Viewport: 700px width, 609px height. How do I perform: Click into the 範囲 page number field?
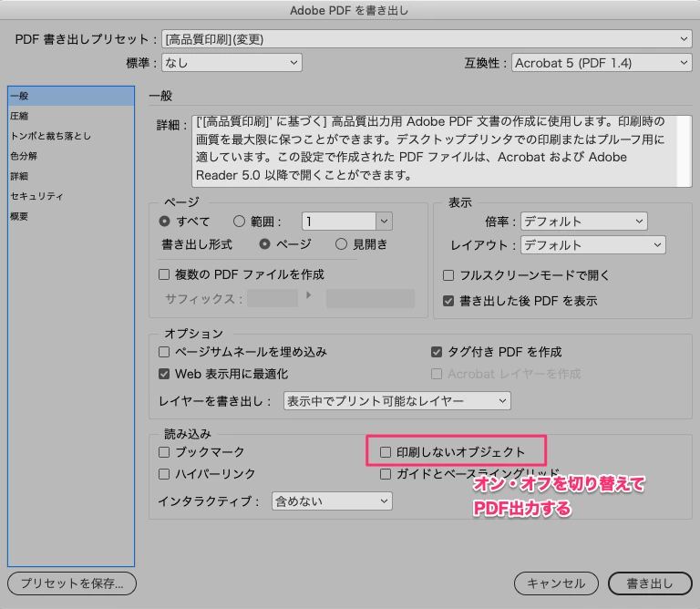coord(339,221)
